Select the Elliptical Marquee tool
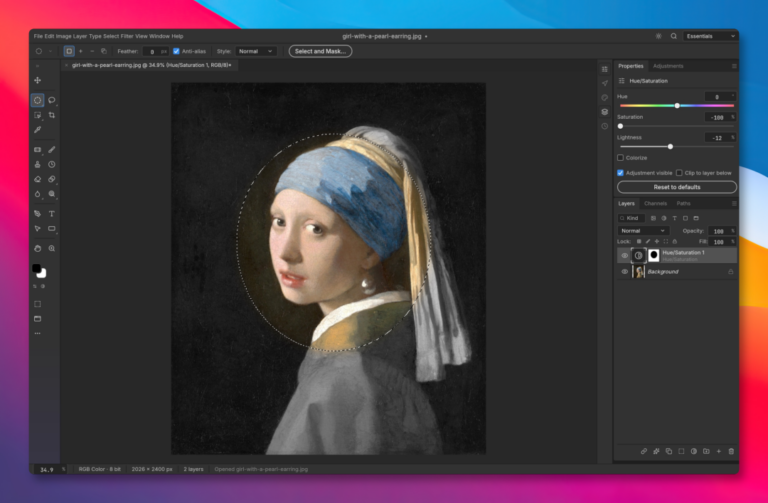The width and height of the screenshot is (768, 503). pyautogui.click(x=38, y=100)
